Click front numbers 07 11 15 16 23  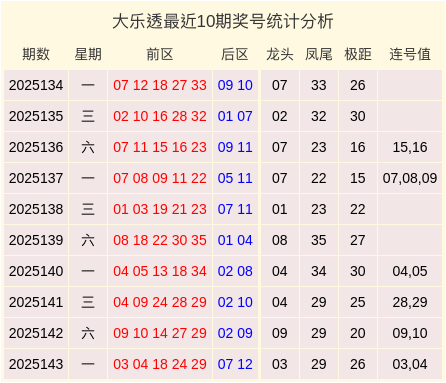click(x=160, y=147)
